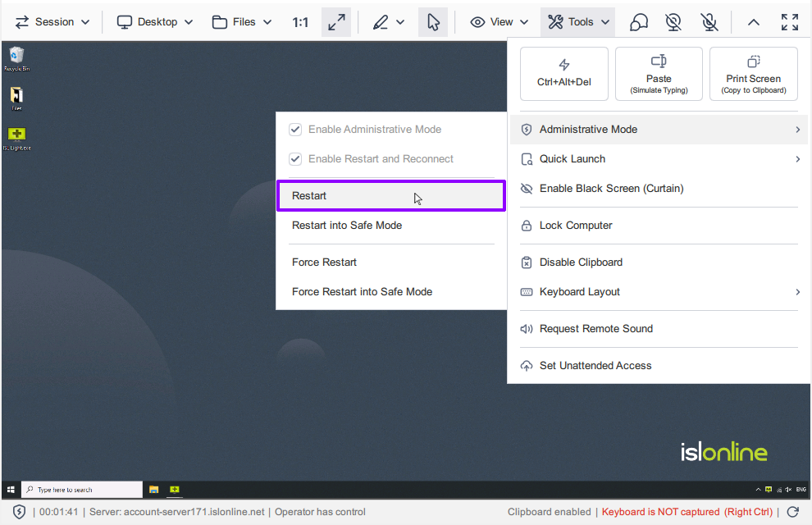
Task: Click the refresh icon in status bar
Action: pyautogui.click(x=793, y=512)
